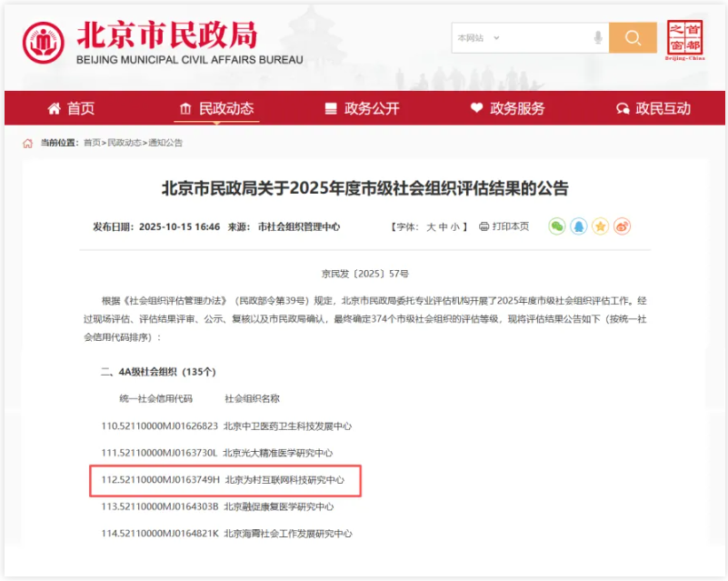The width and height of the screenshot is (728, 581).
Task: Click the microphone voice search icon
Action: tap(598, 38)
